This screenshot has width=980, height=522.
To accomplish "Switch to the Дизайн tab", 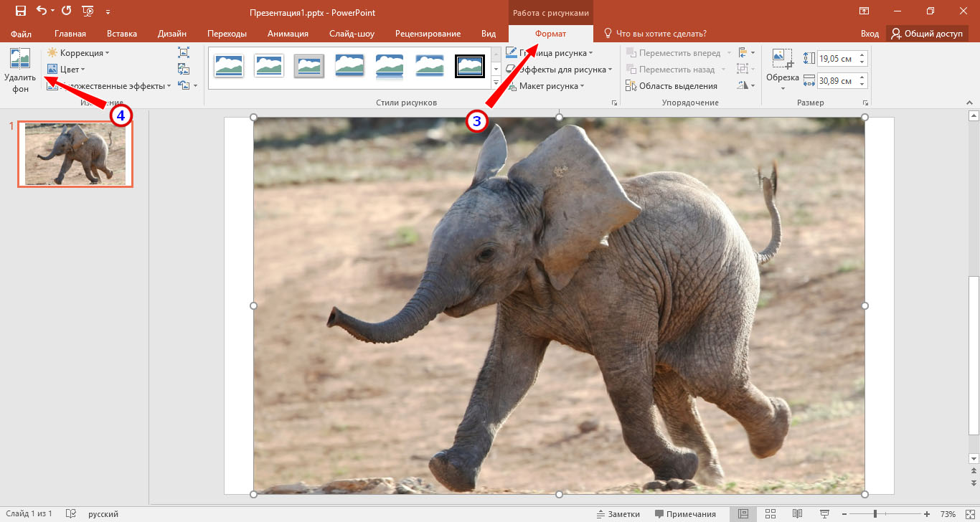I will click(172, 34).
